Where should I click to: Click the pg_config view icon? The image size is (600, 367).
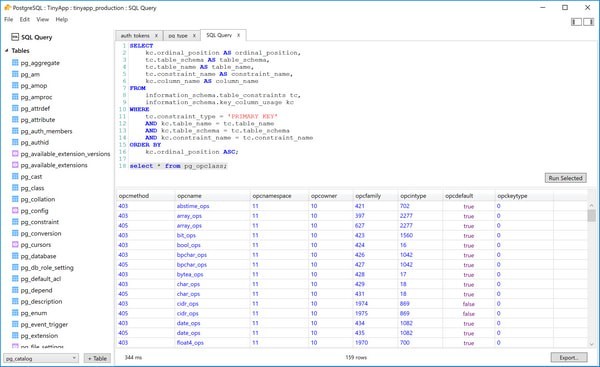[x=15, y=210]
